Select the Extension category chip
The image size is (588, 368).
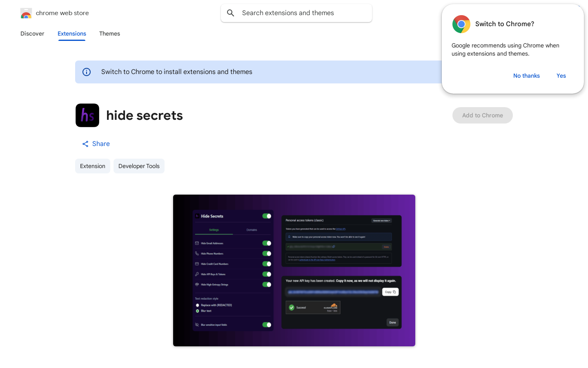[x=93, y=166]
